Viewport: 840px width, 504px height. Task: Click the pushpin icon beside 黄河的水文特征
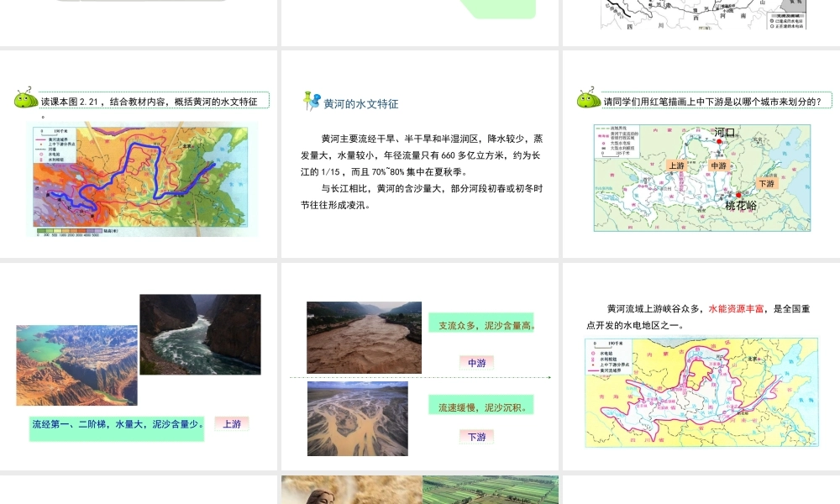pos(312,101)
